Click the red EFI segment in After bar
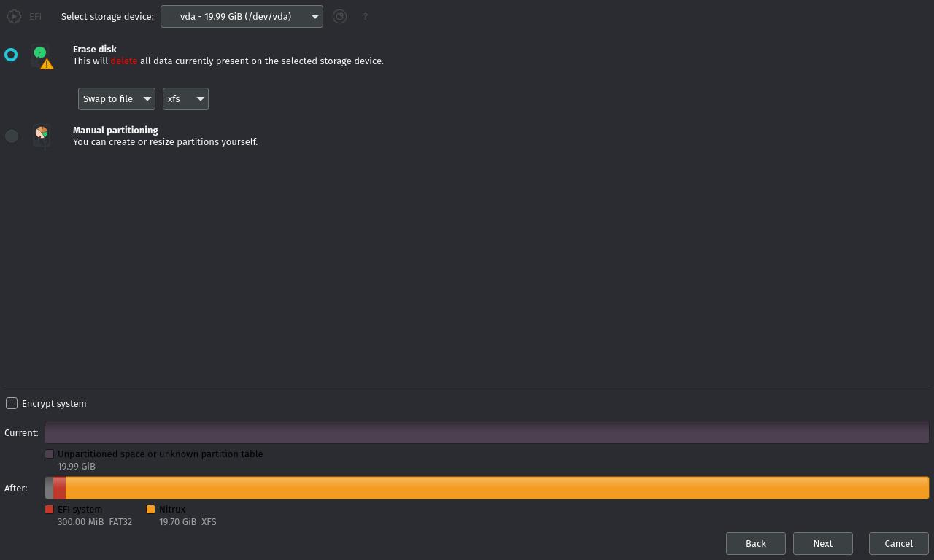The image size is (934, 560). tap(59, 488)
